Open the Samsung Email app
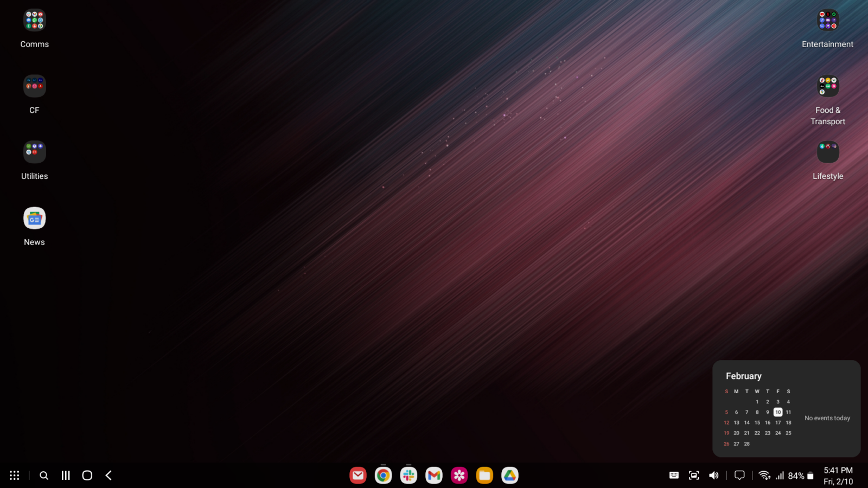Screen dimensions: 868x488 tap(358, 476)
